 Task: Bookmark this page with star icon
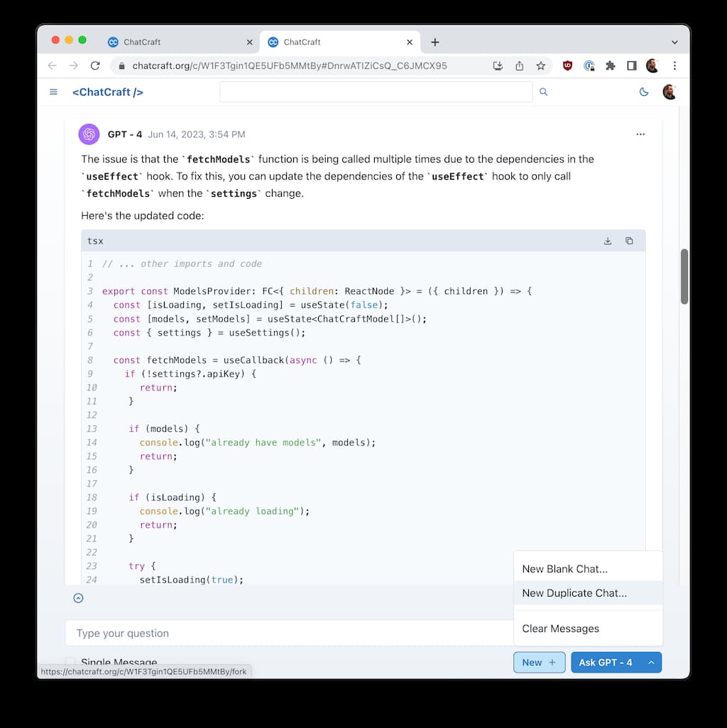[x=540, y=65]
